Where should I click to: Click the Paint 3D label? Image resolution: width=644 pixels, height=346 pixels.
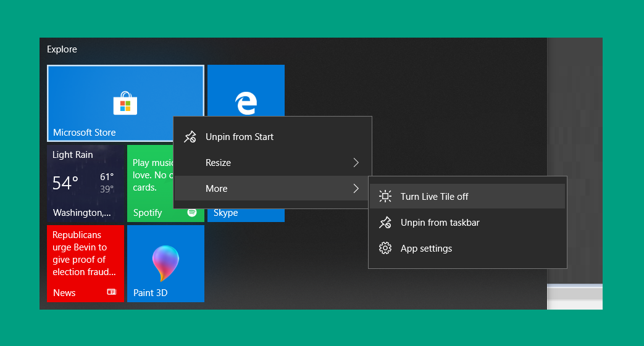point(150,292)
